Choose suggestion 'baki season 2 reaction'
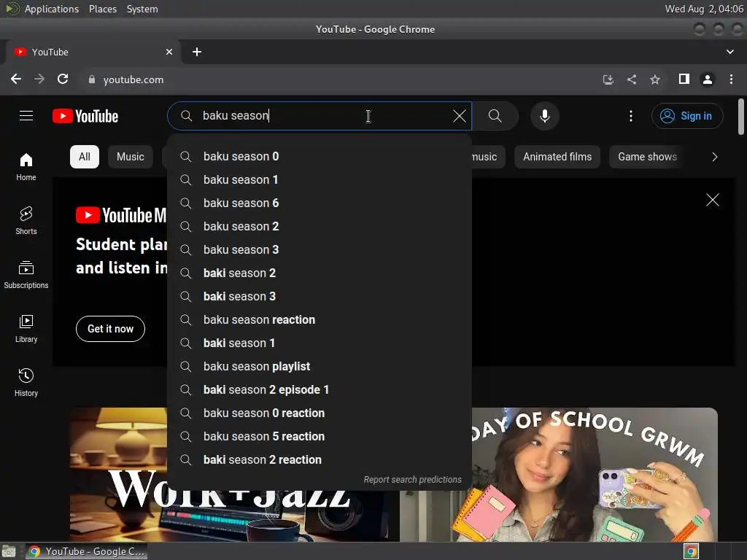 [x=320, y=459]
